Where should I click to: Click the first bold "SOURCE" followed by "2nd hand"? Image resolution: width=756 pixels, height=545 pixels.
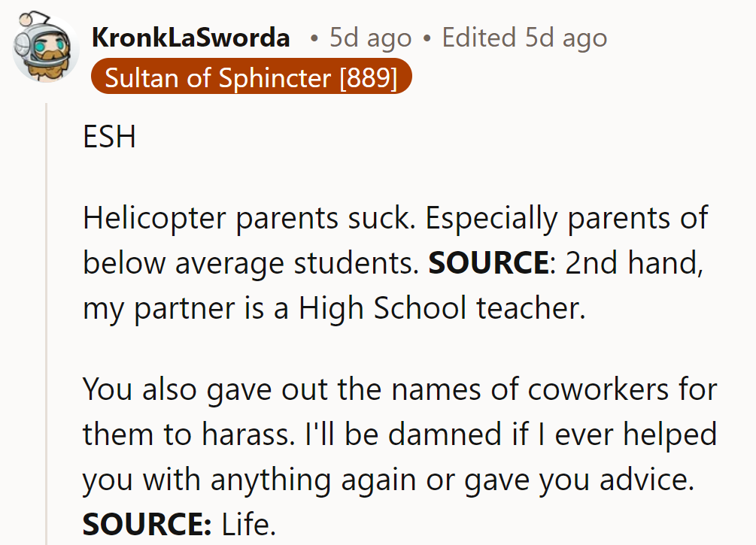(x=488, y=263)
